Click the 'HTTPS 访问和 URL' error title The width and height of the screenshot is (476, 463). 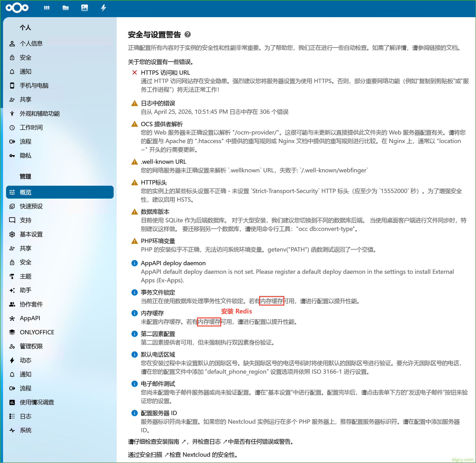(x=165, y=73)
